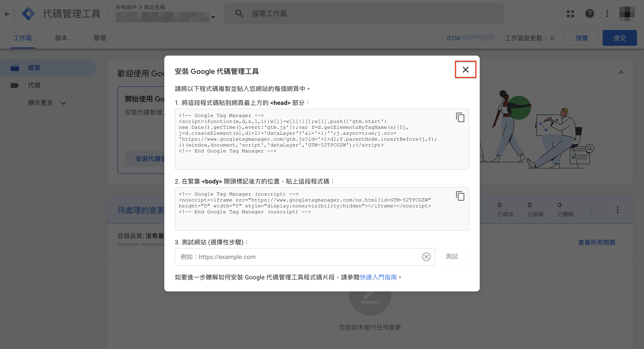Switch to the 版本 tab
Screen dimensions: 644x349
pyautogui.click(x=61, y=38)
